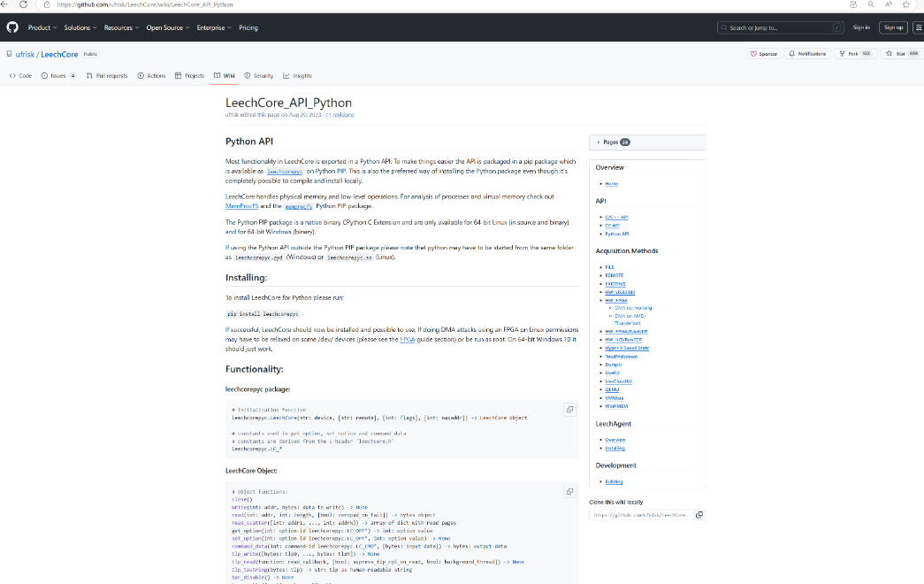Copy the LeechCore Object code block

click(569, 491)
